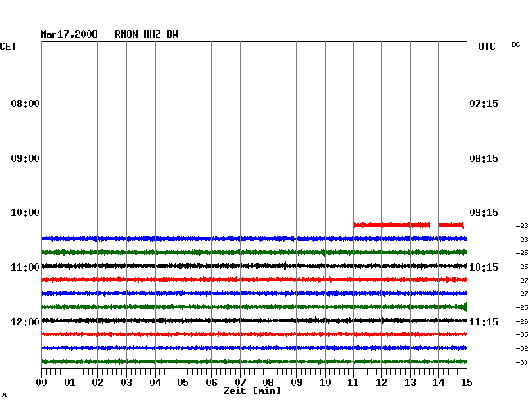Click the DC value -26
This screenshot has height=404, width=532.
[522, 321]
